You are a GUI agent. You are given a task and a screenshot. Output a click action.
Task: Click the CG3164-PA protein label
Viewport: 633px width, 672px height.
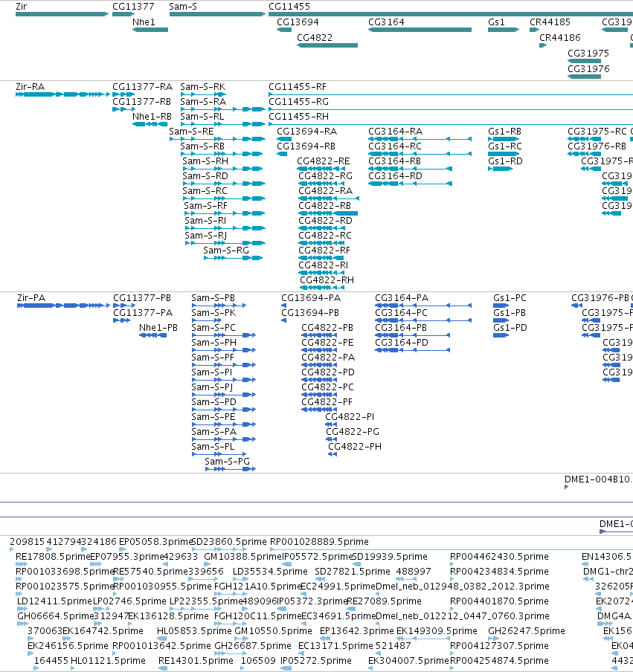pos(402,298)
